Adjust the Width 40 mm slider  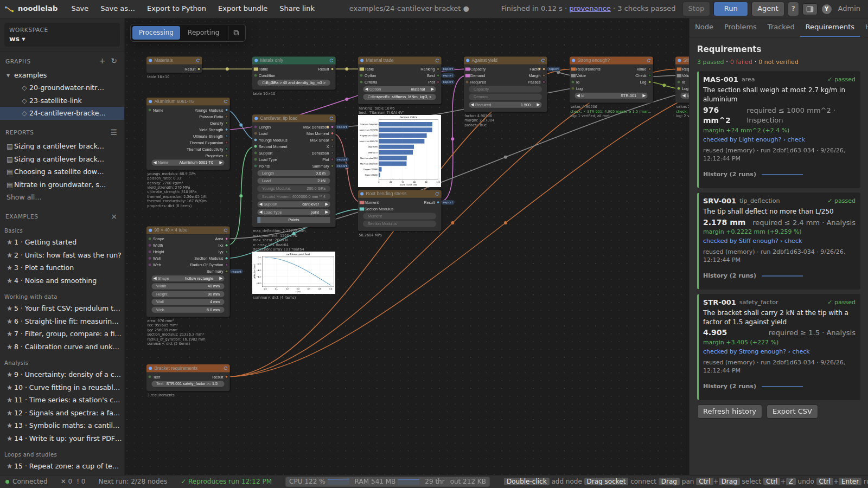pyautogui.click(x=188, y=286)
